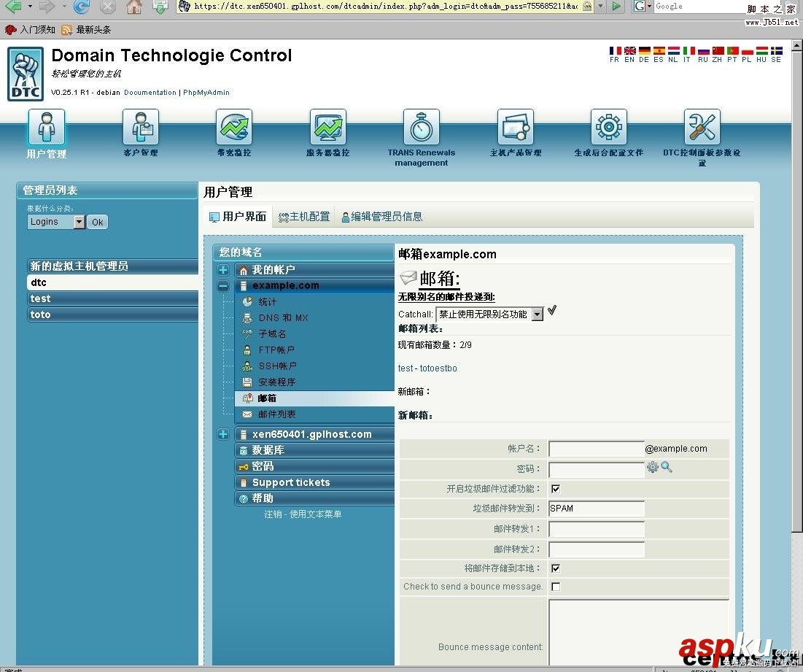Open the 最新头条 feed bookmark

(x=86, y=30)
